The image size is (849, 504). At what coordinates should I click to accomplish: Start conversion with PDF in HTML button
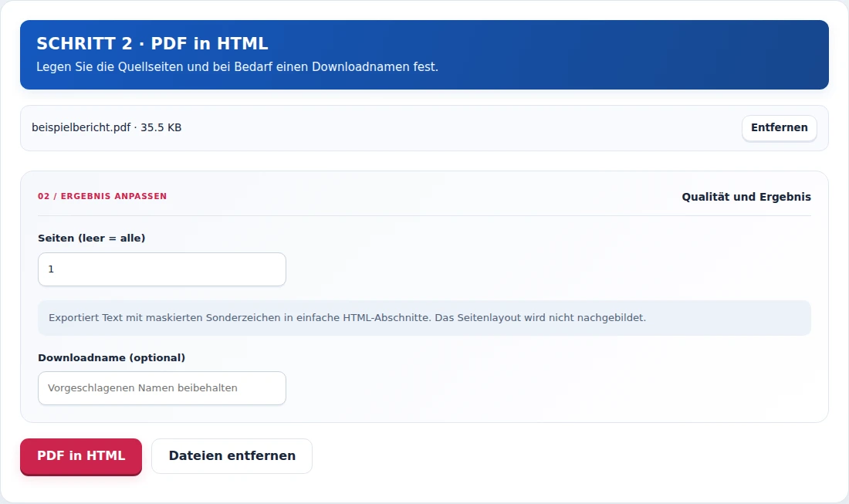tap(81, 456)
